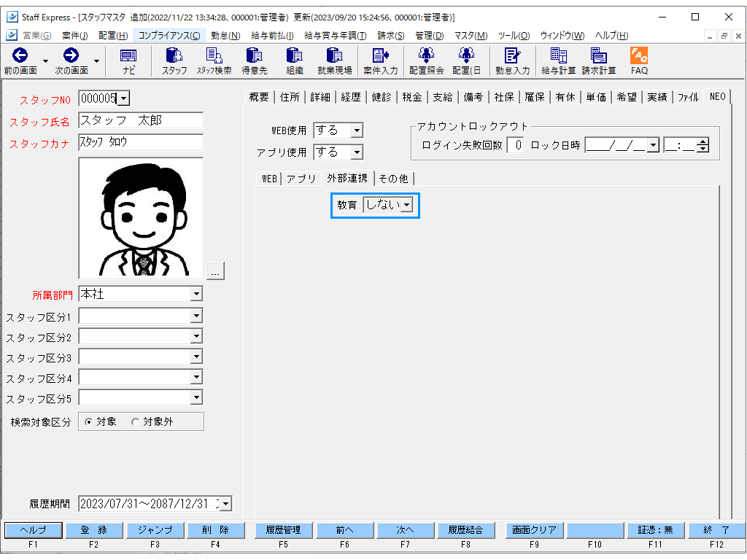This screenshot has height=560, width=747.
Task: Open the 配置照会 inquiry icon
Action: pos(426,61)
